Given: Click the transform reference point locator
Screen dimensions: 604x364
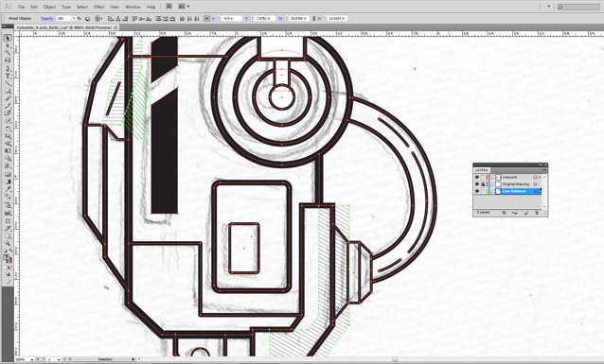Looking at the screenshot, I should [x=206, y=18].
